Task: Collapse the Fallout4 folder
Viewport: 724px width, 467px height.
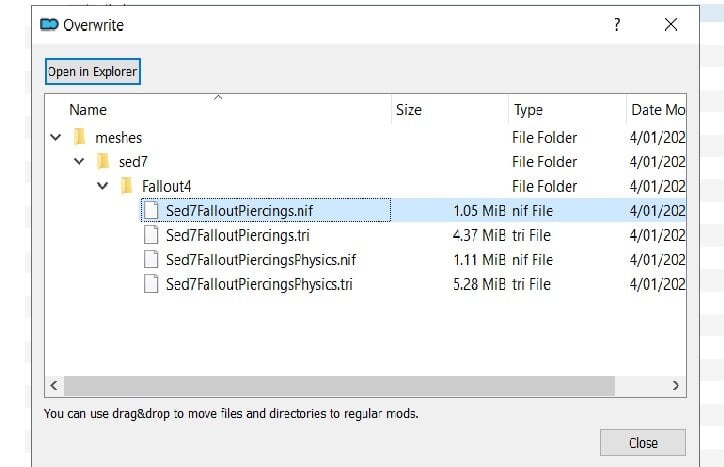Action: coord(103,186)
